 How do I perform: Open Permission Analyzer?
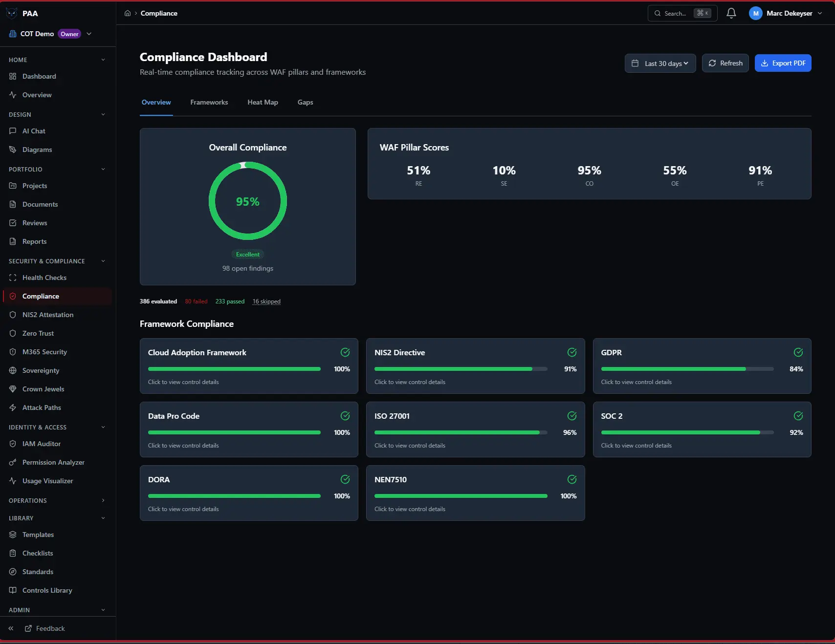point(57,462)
